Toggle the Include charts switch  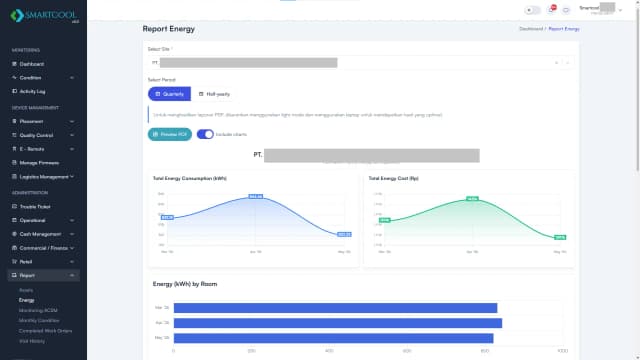(x=205, y=134)
